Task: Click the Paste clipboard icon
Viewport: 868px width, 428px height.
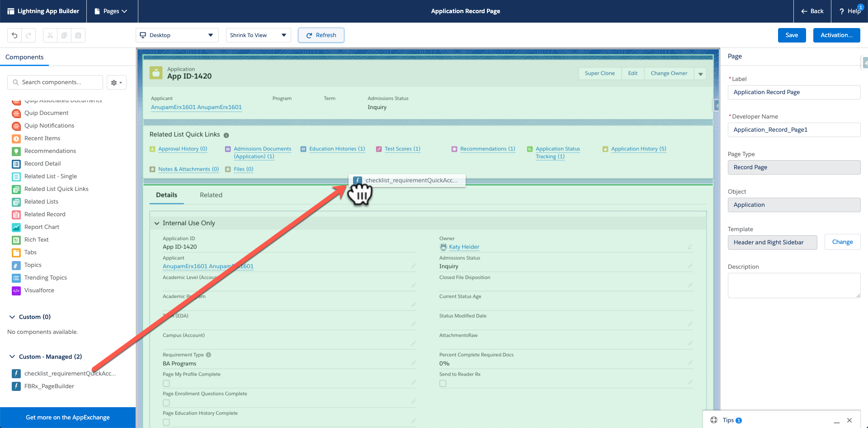Action: pyautogui.click(x=78, y=35)
